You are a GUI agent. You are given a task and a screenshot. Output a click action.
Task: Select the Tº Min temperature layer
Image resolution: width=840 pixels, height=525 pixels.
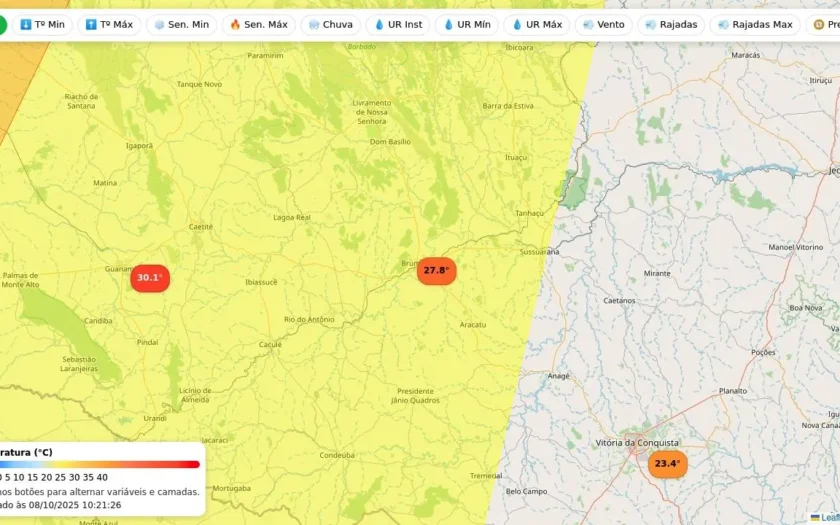tap(42, 25)
